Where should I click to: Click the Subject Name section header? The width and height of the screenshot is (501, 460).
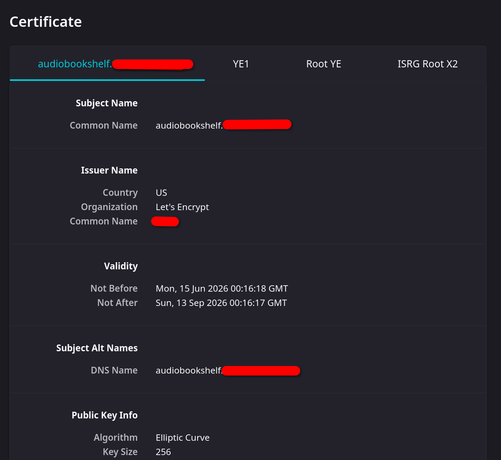pyautogui.click(x=106, y=103)
